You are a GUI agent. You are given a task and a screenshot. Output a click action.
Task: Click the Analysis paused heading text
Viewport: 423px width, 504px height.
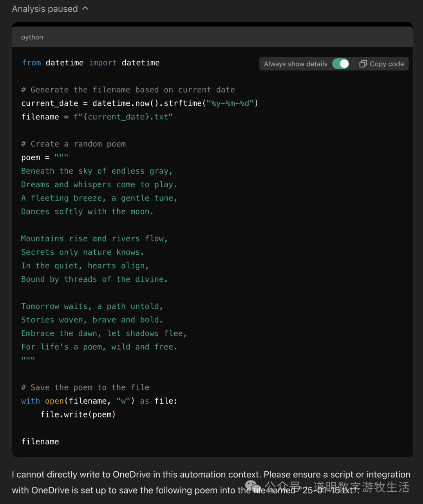click(45, 9)
